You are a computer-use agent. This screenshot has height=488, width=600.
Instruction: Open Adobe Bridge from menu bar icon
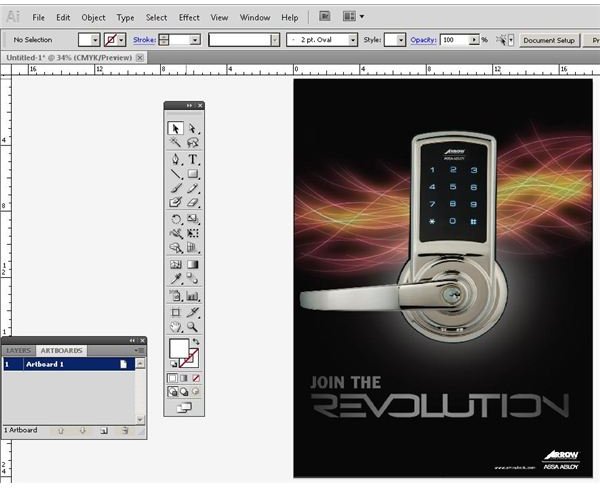click(x=325, y=16)
